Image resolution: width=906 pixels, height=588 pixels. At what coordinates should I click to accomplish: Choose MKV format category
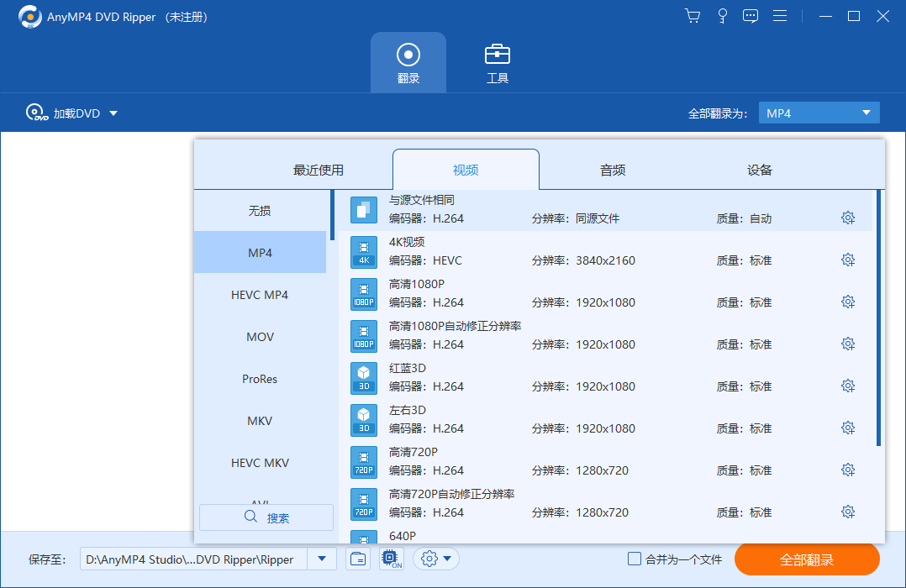pyautogui.click(x=260, y=421)
